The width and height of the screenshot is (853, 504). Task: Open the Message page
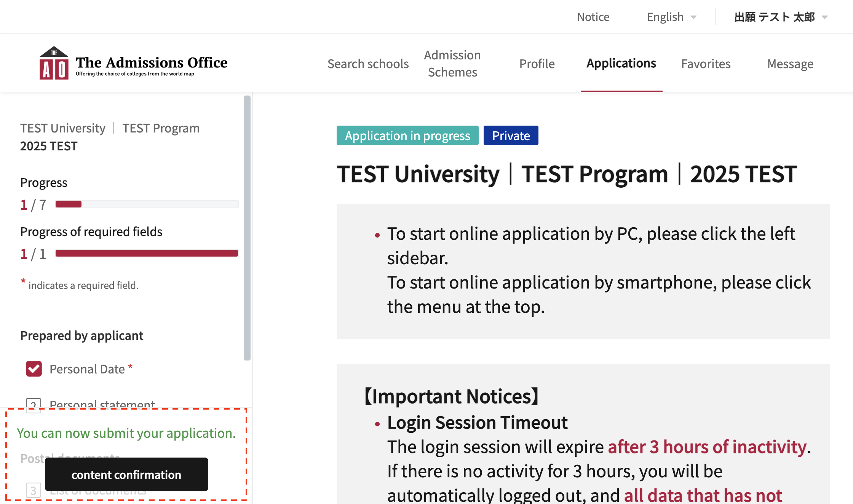(x=790, y=64)
